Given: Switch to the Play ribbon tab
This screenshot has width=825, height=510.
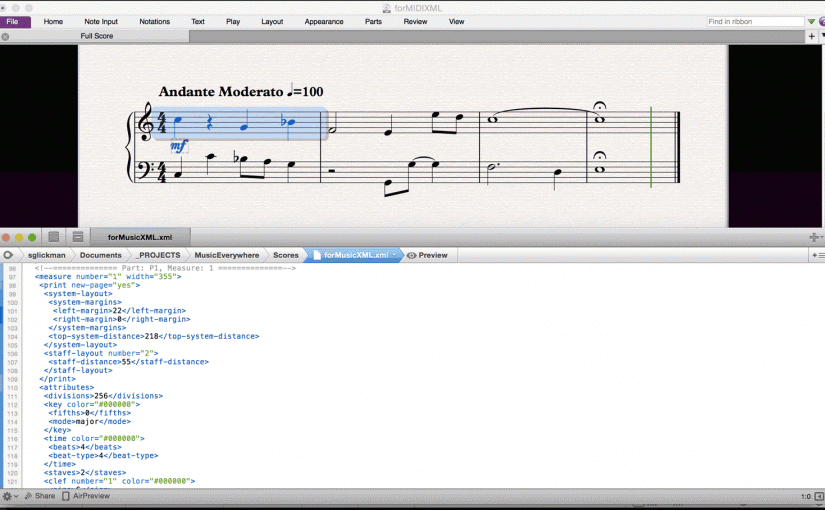Looking at the screenshot, I should pyautogui.click(x=233, y=22).
